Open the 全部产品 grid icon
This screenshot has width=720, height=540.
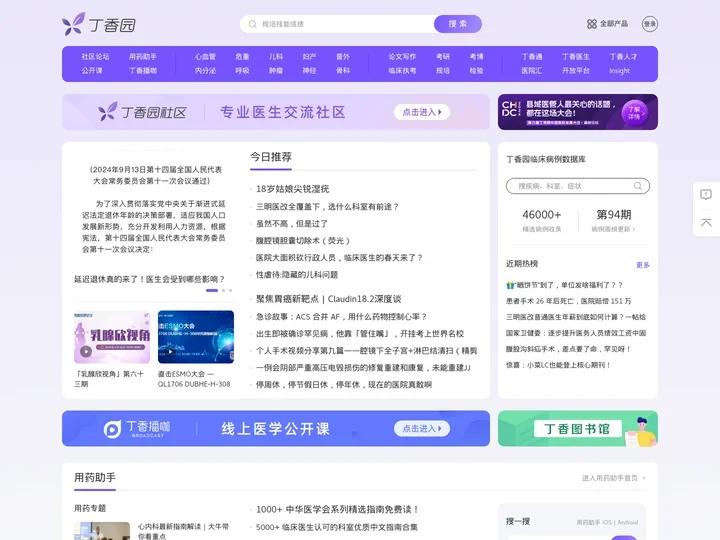click(x=592, y=24)
